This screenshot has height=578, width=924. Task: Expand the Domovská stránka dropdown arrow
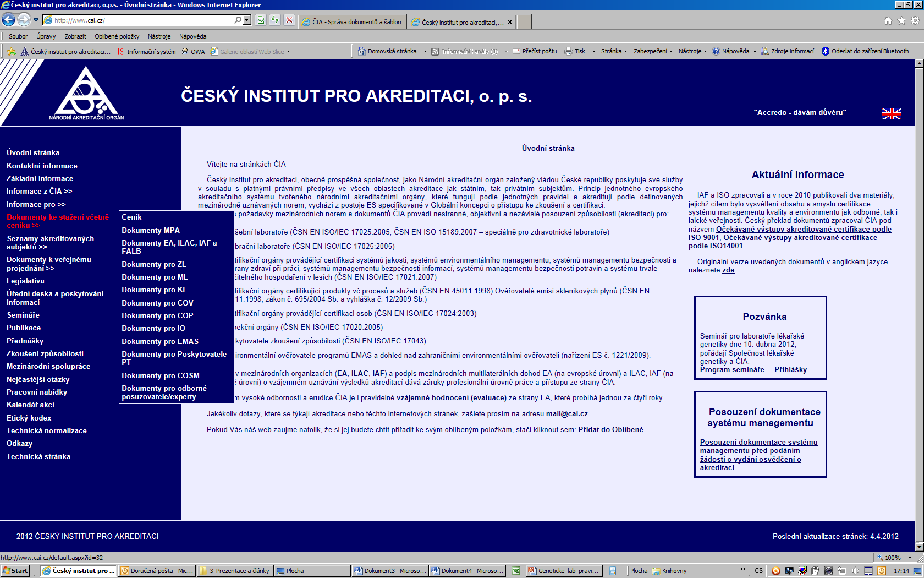tap(425, 51)
